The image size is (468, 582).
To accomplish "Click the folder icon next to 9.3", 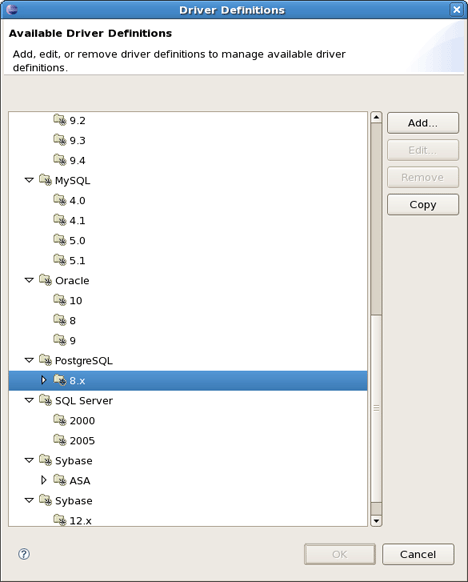I will [x=59, y=140].
